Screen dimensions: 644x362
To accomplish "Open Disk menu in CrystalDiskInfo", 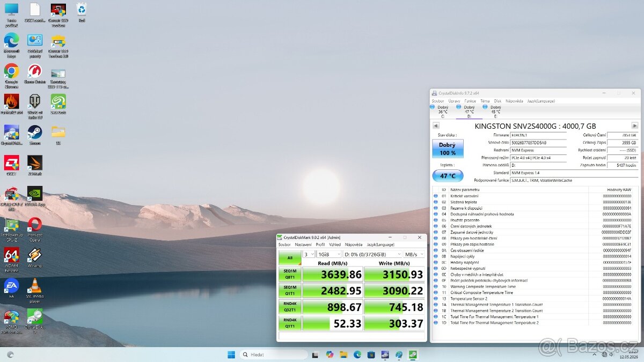I will [x=497, y=101].
